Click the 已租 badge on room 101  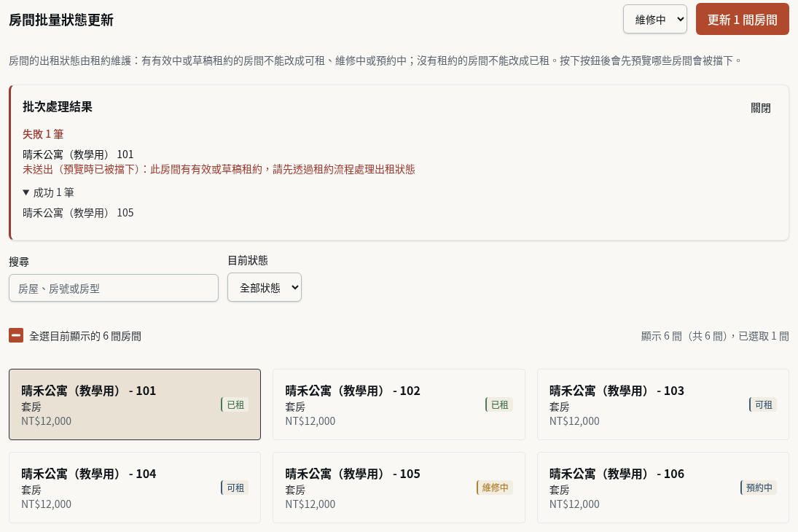235,404
